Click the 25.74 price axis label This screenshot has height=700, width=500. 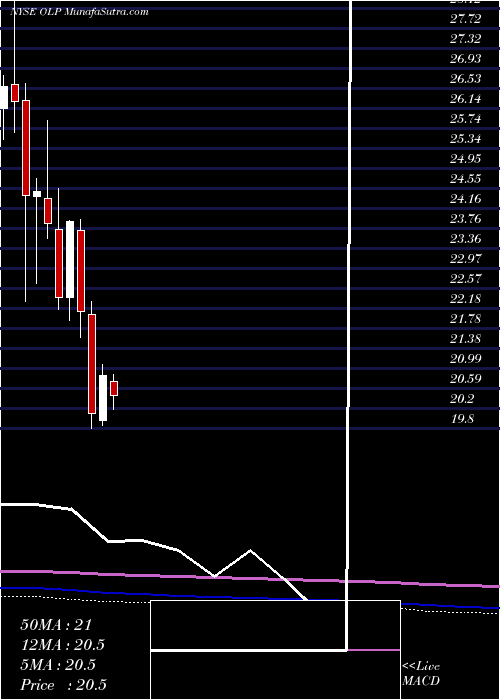click(466, 119)
